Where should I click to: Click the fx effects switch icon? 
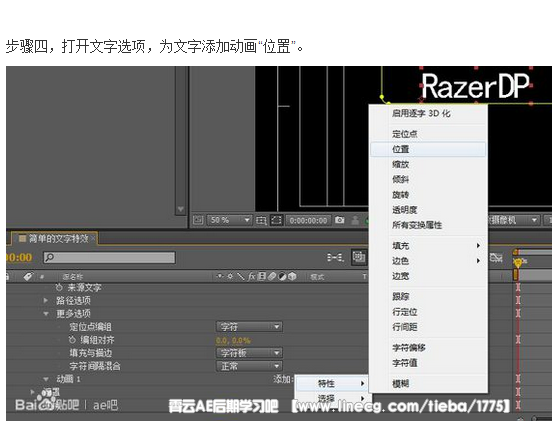coord(251,276)
